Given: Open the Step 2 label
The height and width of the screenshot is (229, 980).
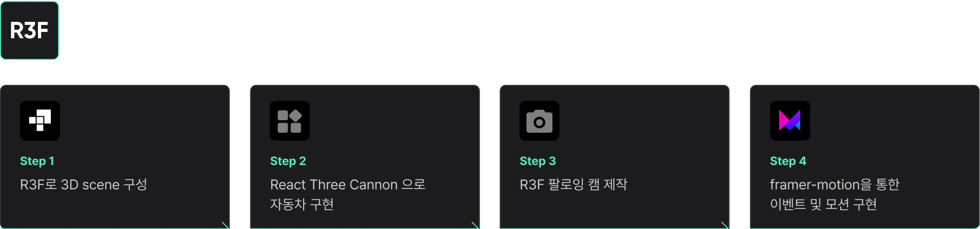Looking at the screenshot, I should [x=288, y=161].
